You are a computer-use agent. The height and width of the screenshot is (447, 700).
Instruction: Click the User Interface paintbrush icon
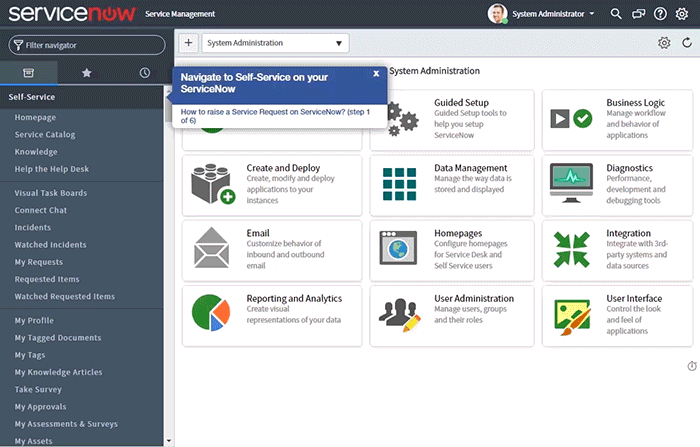pyautogui.click(x=572, y=317)
